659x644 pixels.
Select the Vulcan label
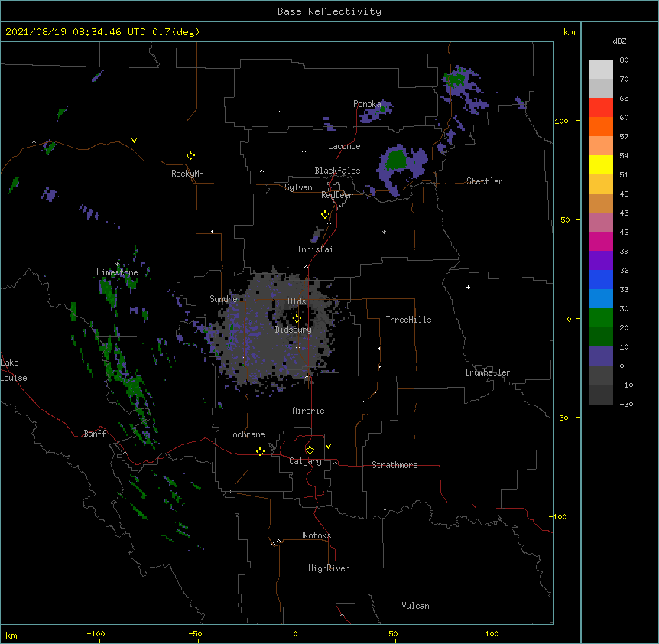(x=415, y=606)
